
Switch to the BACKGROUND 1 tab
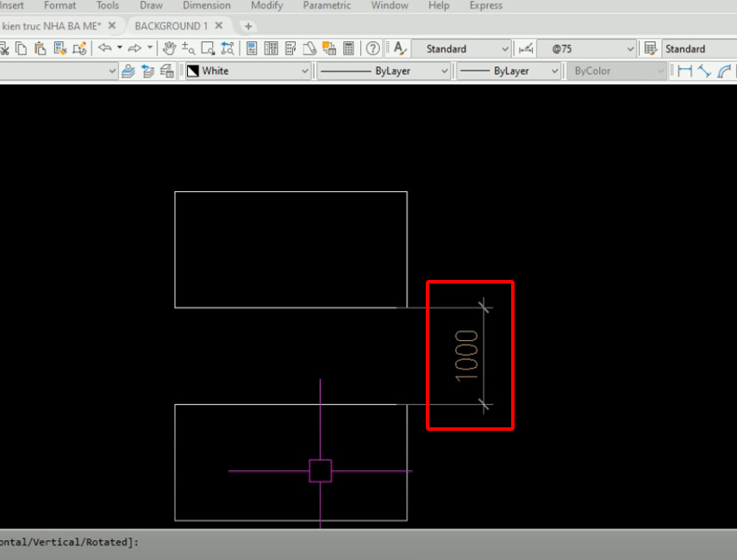click(171, 26)
